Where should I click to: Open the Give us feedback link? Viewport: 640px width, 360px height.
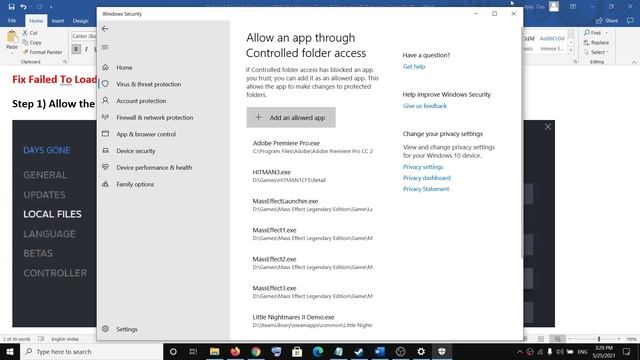pyautogui.click(x=425, y=106)
